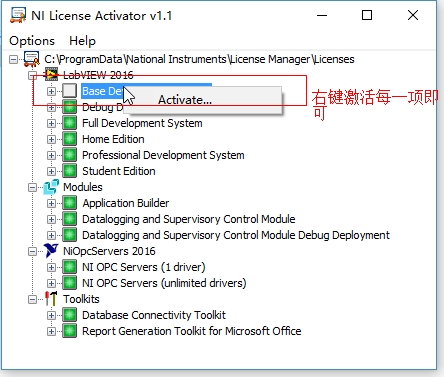Click the NiOpcServers 2016 label
The image size is (444, 377).
coord(109,251)
